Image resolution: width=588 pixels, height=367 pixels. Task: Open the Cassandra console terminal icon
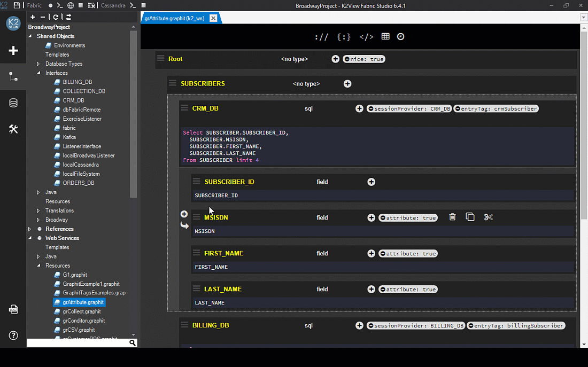(133, 5)
